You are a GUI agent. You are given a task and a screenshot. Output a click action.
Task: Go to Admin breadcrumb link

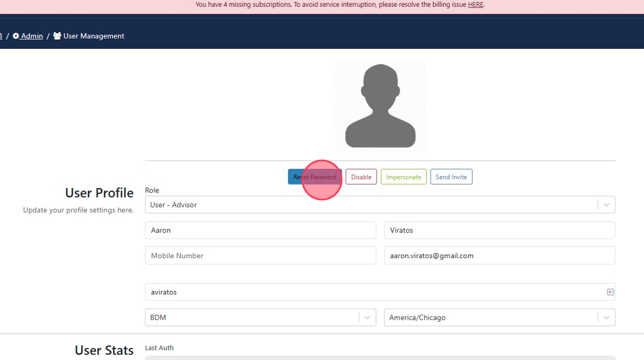(x=32, y=36)
